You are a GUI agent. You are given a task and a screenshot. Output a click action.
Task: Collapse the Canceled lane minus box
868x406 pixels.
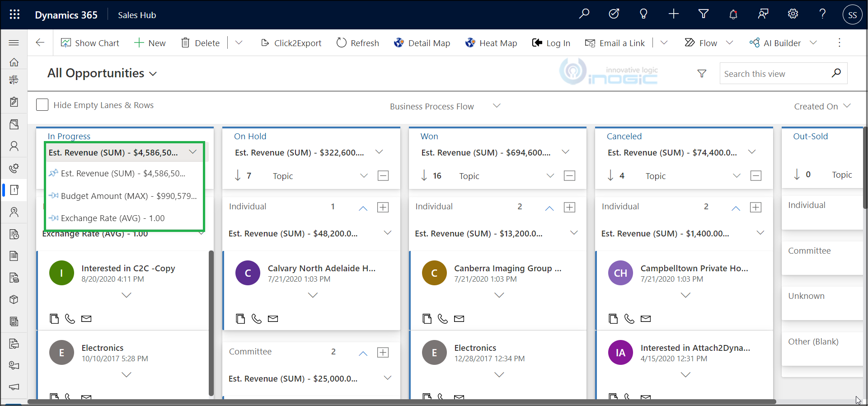(756, 175)
